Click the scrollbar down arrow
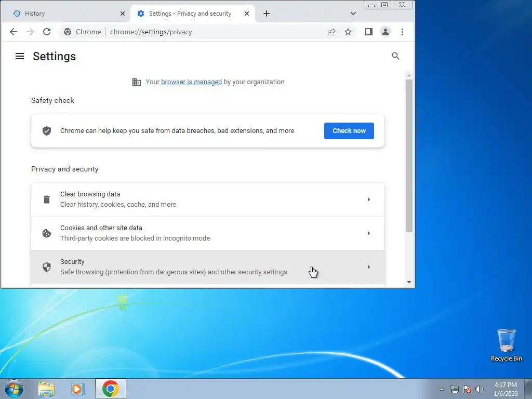Viewport: 532px width, 399px height. (409, 282)
